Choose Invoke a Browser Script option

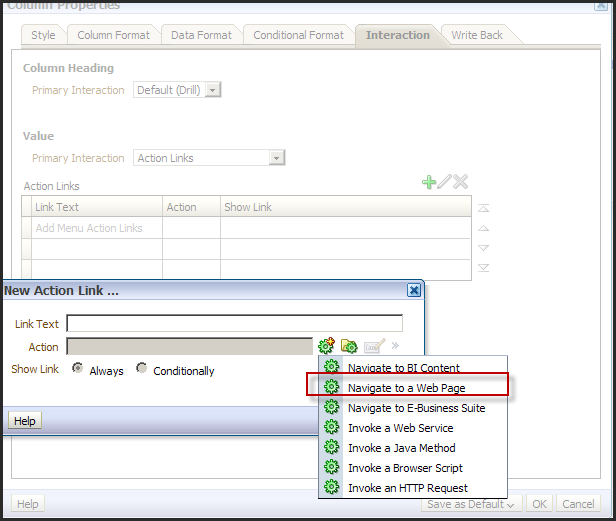coord(405,468)
